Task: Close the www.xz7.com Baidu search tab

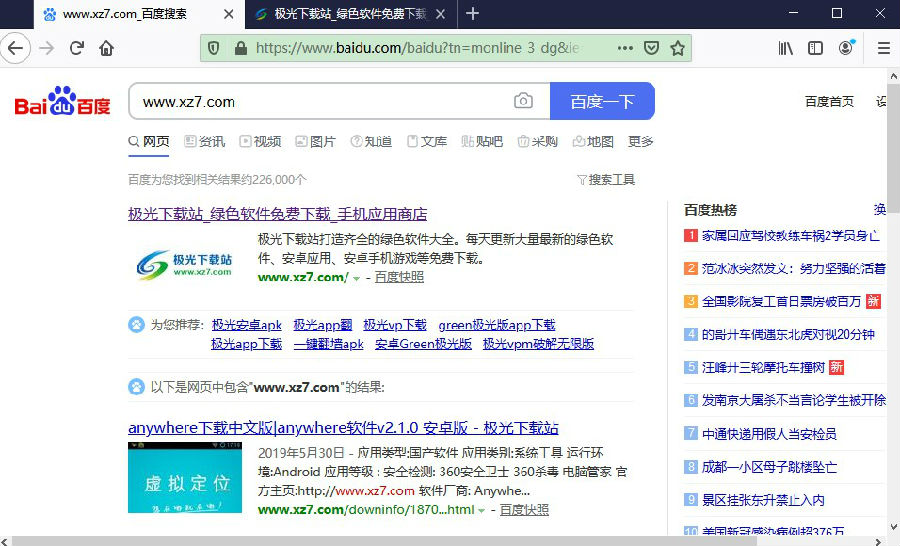Action: (228, 14)
